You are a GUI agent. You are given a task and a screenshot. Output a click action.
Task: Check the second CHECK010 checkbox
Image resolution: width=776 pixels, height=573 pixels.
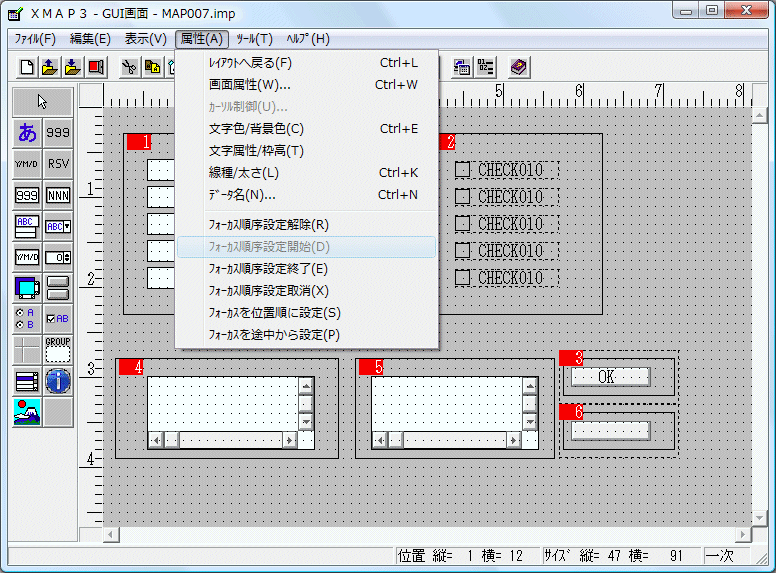tap(462, 197)
